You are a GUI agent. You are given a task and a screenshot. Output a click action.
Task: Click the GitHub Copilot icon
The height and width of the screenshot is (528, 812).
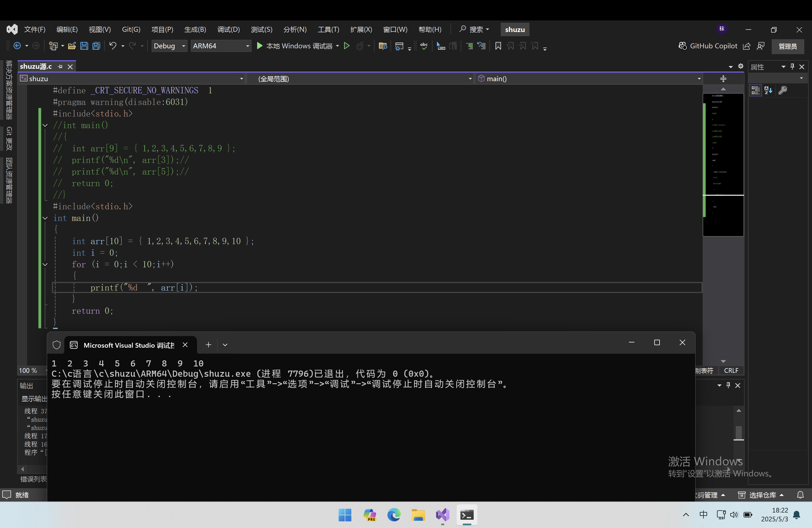coord(682,46)
